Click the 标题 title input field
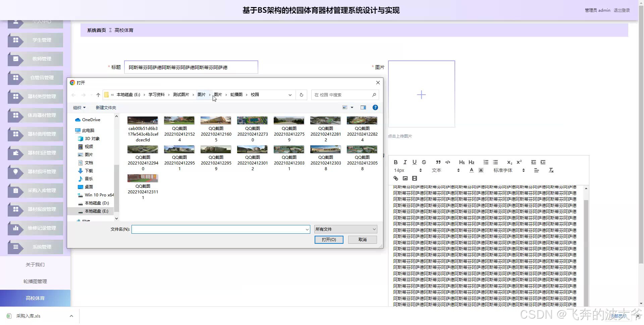 click(x=191, y=67)
